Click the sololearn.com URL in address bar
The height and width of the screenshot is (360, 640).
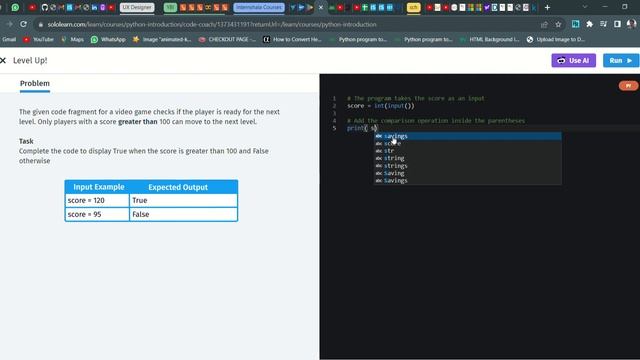(x=212, y=24)
